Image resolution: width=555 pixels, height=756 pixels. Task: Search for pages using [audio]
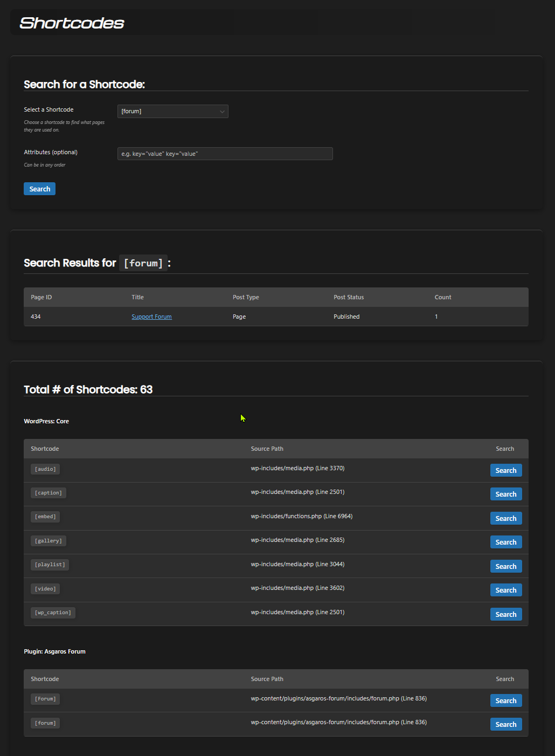tap(505, 470)
